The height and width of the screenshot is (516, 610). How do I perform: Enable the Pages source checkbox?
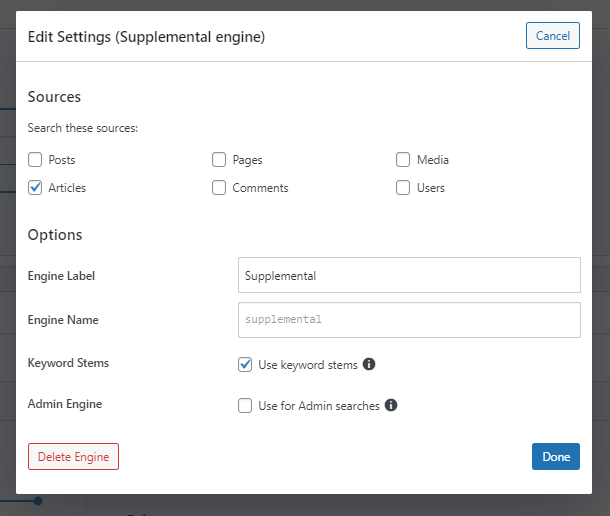(x=219, y=160)
